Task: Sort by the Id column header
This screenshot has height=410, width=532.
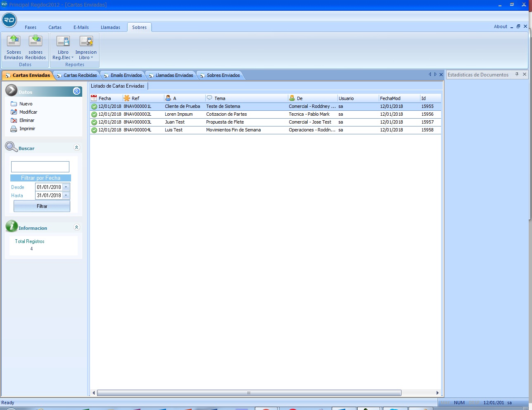Action: tap(430, 98)
